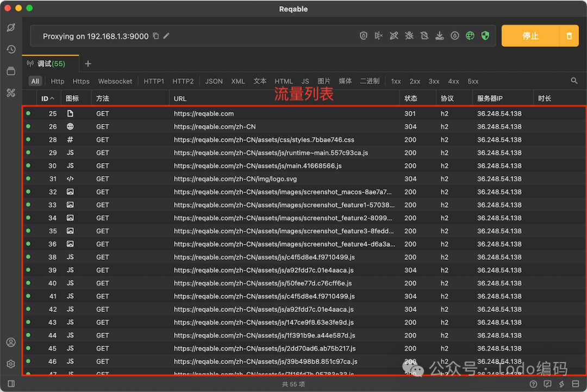Clear traffic list with trash icon
This screenshot has height=392, width=587.
569,36
